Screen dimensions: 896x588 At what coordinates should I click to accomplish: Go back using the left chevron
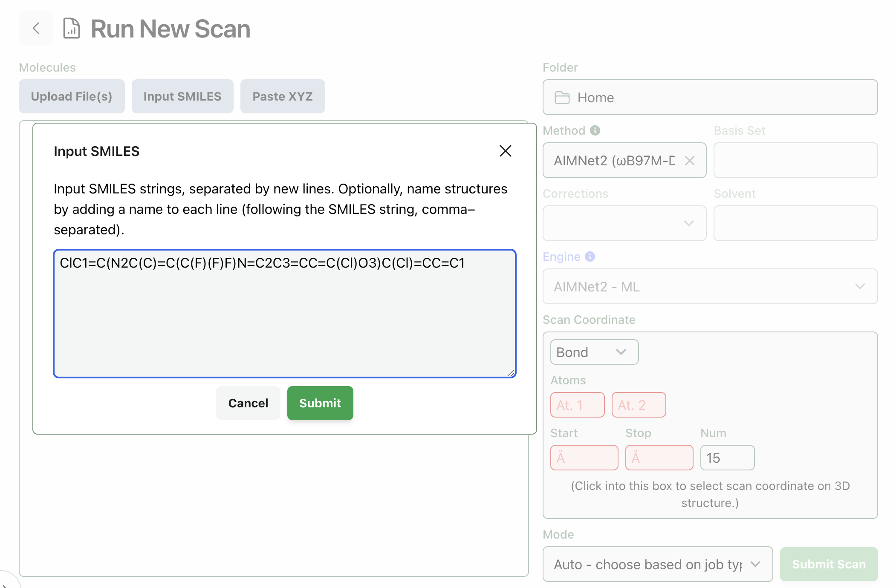[x=36, y=29]
